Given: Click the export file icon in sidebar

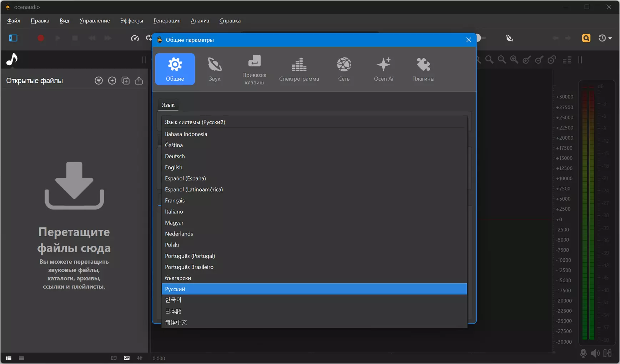Looking at the screenshot, I should [139, 81].
